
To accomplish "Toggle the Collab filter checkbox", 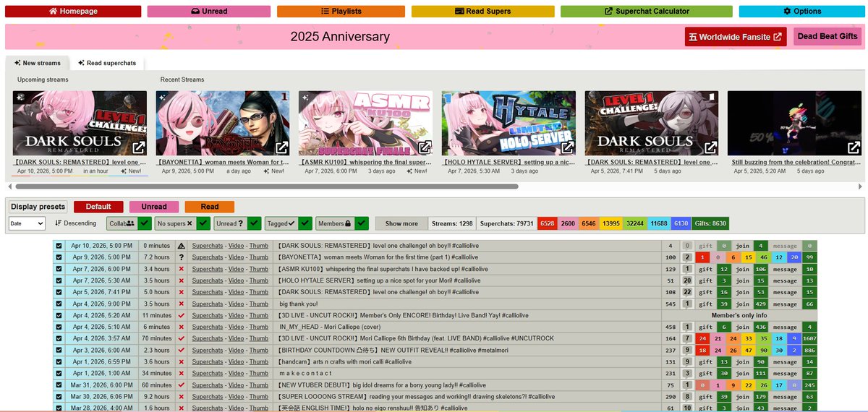I will coord(145,223).
